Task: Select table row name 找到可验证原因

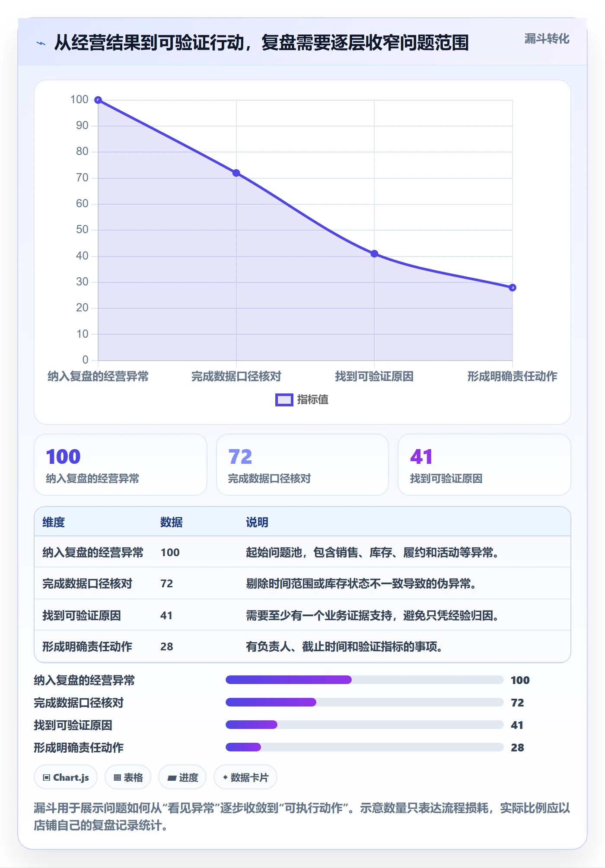Action: coord(82,616)
